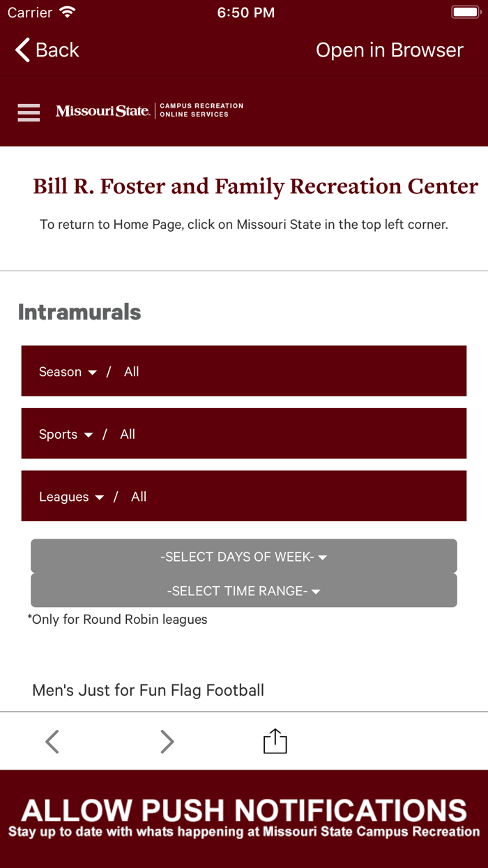
Task: Tap the Wi-Fi icon in status bar
Action: pos(68,13)
